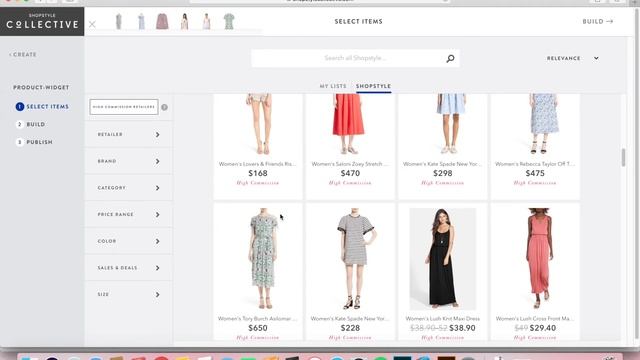Click the ShopStyle Collective logo

click(x=42, y=22)
